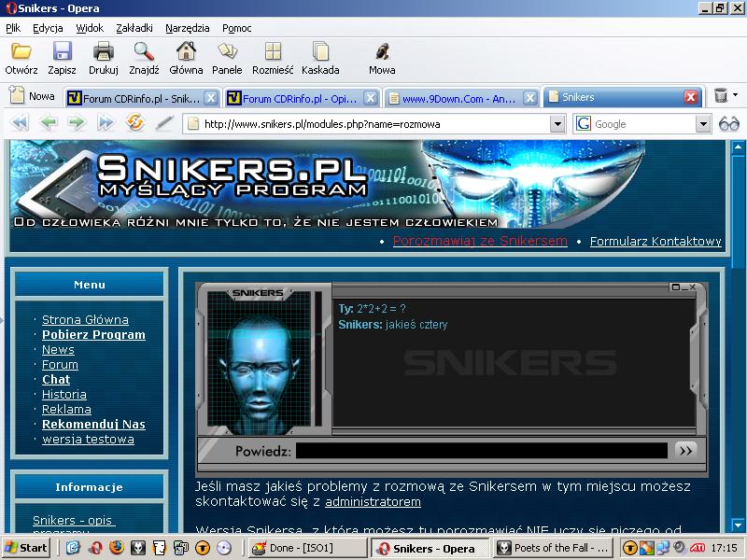Click the rewind navigation arrow
The height and width of the screenshot is (560, 747).
(x=20, y=123)
